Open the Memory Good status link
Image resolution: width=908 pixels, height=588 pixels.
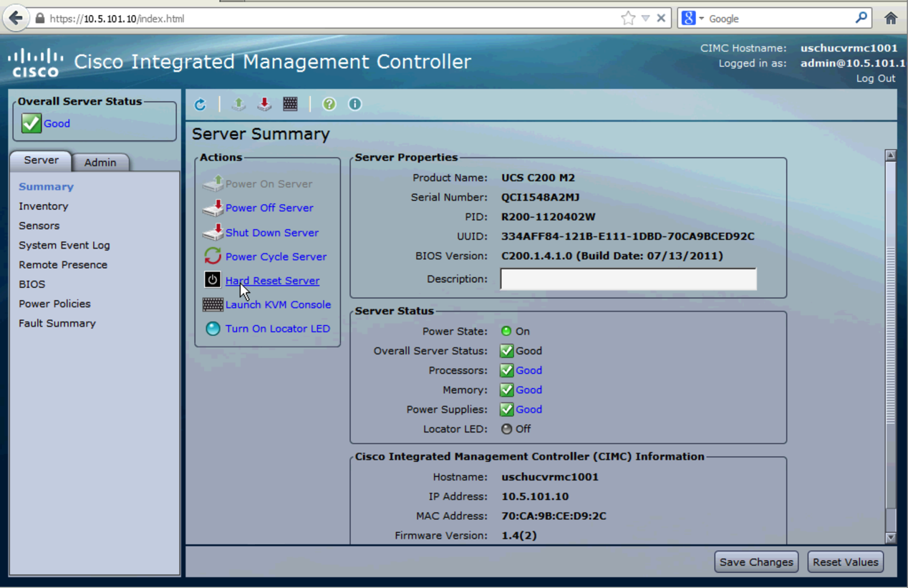coord(529,390)
